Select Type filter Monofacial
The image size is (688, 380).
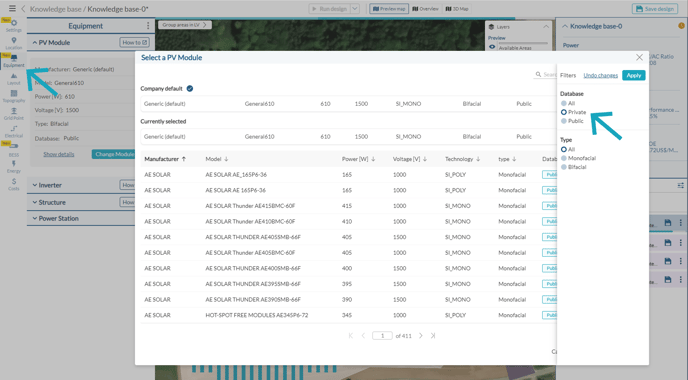coord(564,158)
